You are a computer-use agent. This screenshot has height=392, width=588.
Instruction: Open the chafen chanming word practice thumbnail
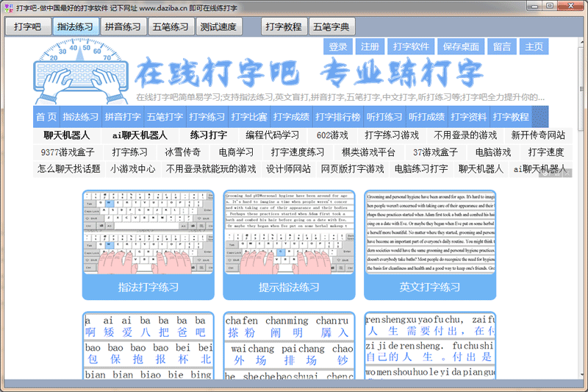pos(289,346)
